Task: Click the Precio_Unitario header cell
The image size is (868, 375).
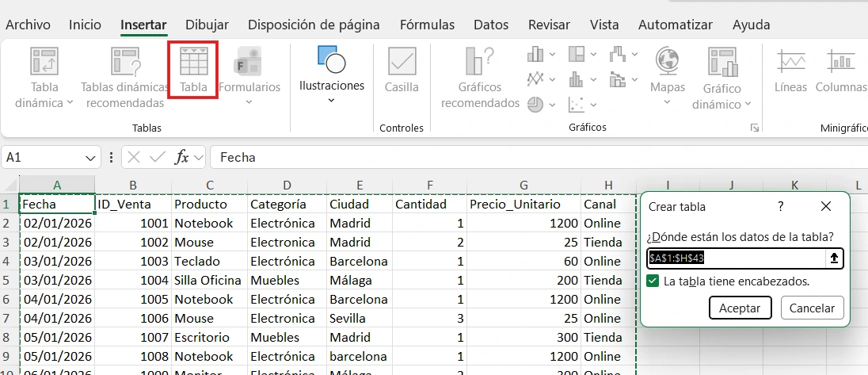Action: [523, 205]
